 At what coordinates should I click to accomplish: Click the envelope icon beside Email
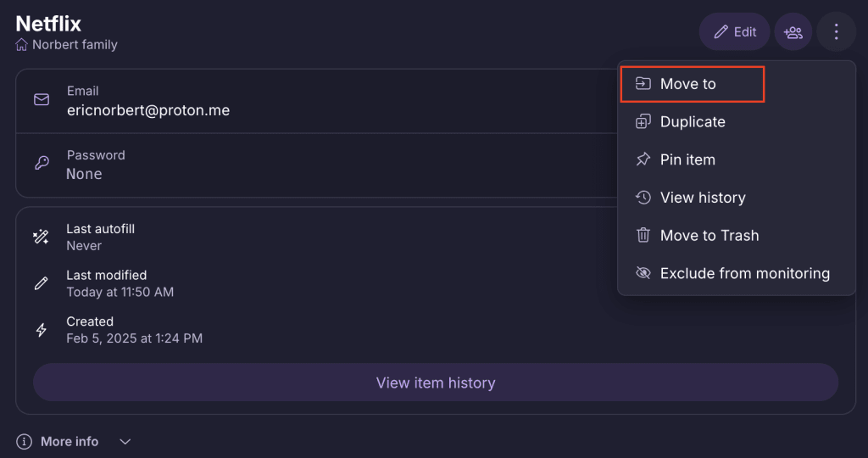coord(42,100)
